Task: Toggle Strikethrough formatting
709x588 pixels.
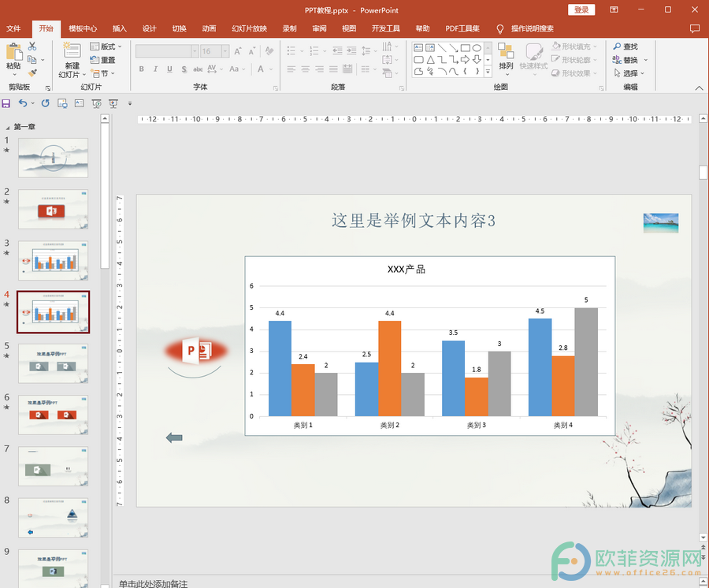Action: point(198,69)
